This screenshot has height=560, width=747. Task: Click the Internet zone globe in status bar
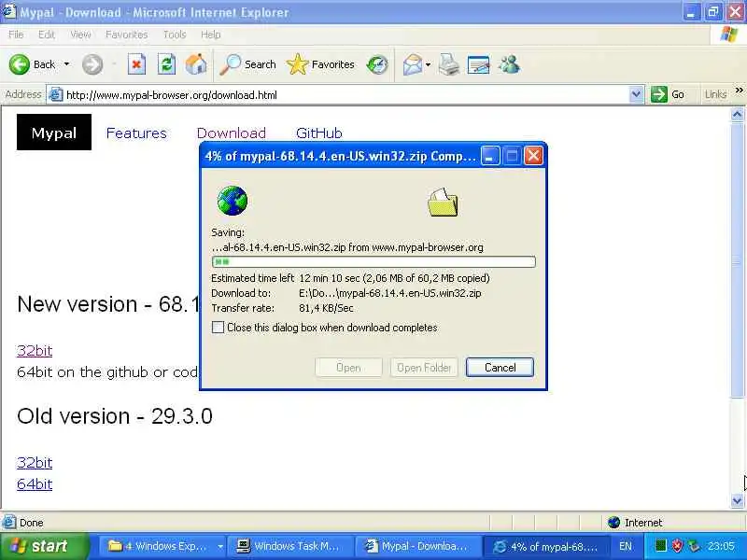[x=614, y=523]
